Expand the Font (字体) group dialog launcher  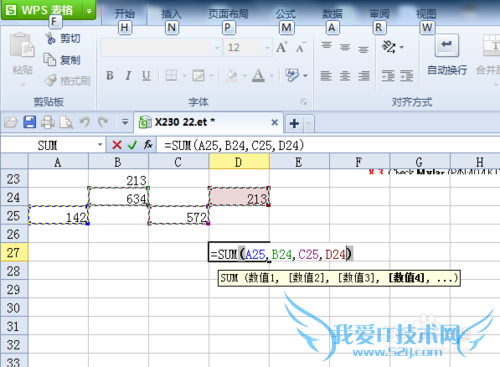click(303, 102)
